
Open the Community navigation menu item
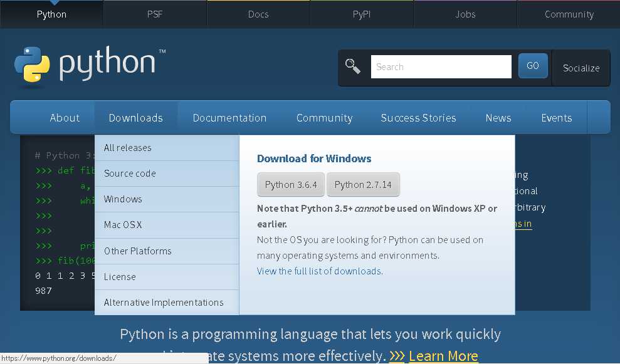(325, 118)
